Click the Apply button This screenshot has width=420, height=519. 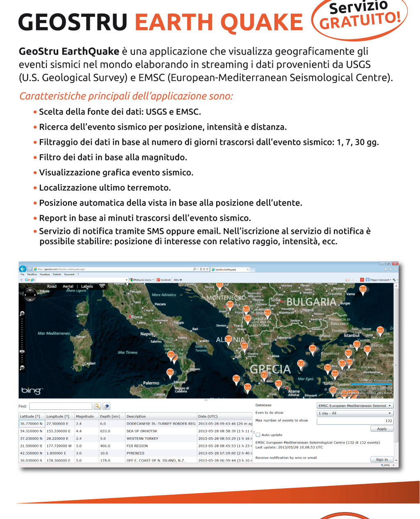(382, 429)
